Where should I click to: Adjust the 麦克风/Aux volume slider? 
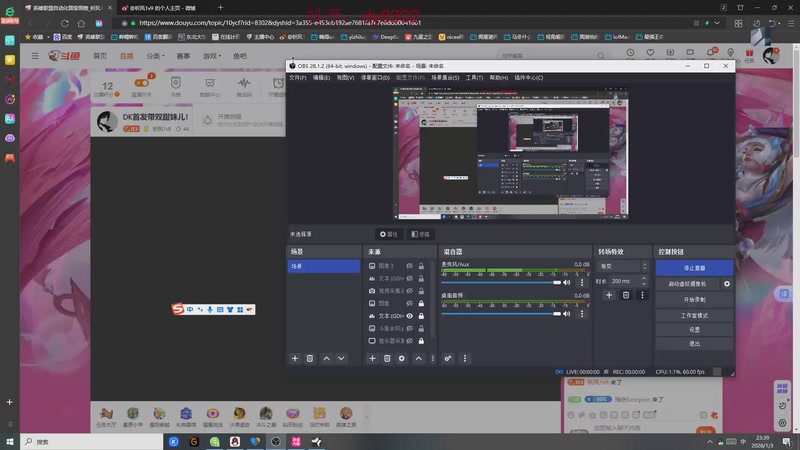point(502,282)
